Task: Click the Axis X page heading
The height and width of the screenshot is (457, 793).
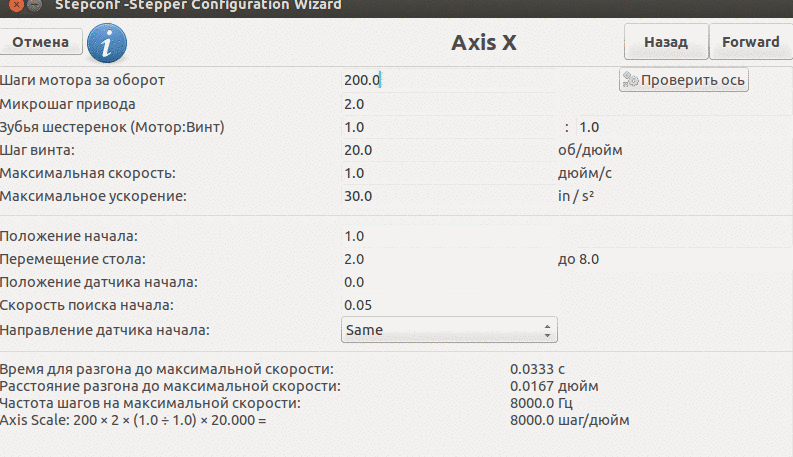Action: pyautogui.click(x=484, y=43)
